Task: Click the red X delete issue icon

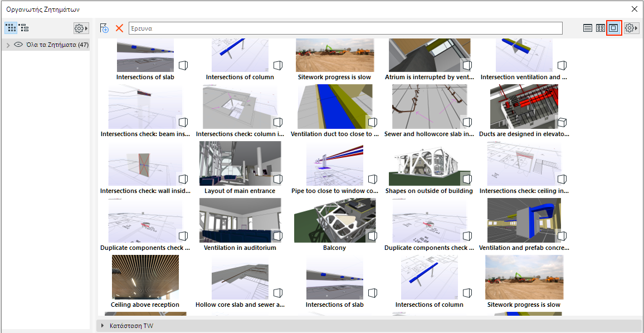Action: 119,28
